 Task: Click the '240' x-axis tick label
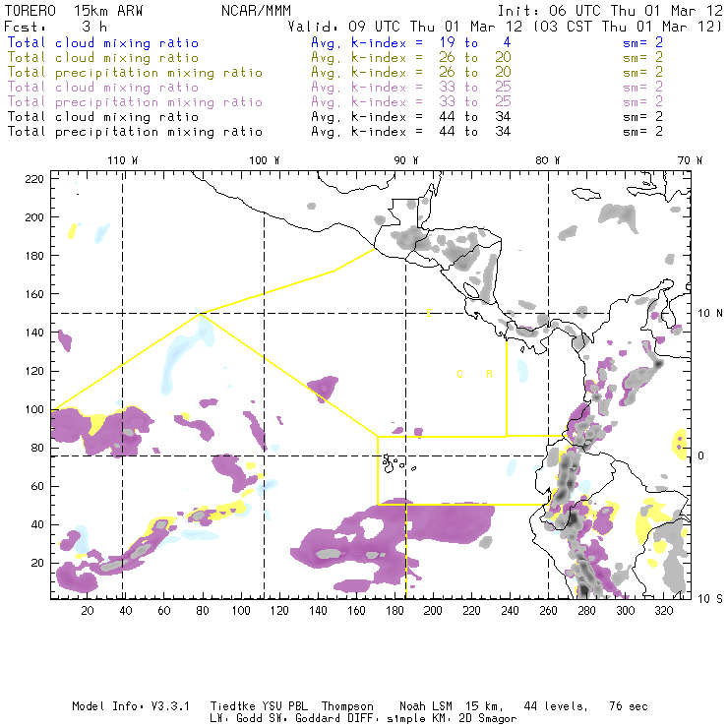(x=510, y=611)
